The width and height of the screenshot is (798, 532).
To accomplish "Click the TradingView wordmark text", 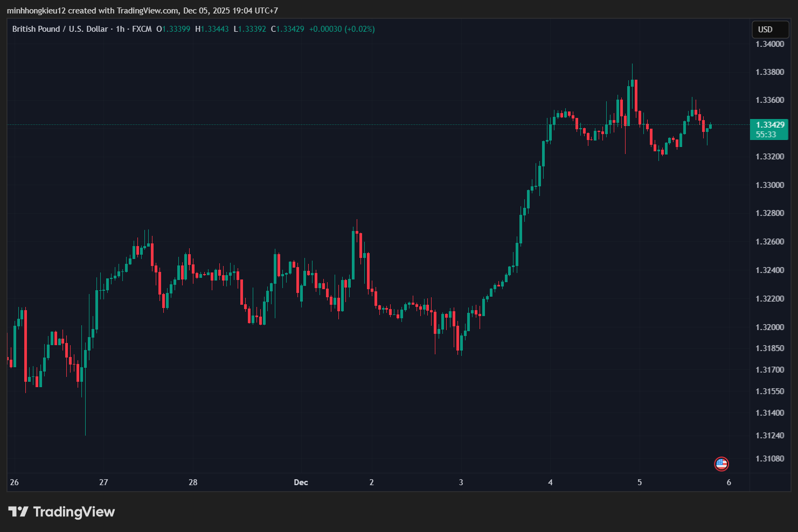I will pyautogui.click(x=74, y=512).
